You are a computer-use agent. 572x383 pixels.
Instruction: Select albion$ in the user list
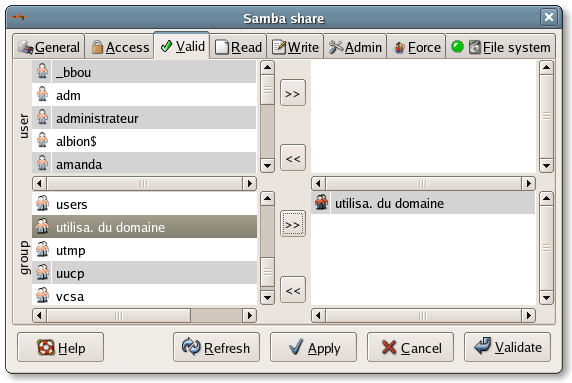(x=144, y=141)
